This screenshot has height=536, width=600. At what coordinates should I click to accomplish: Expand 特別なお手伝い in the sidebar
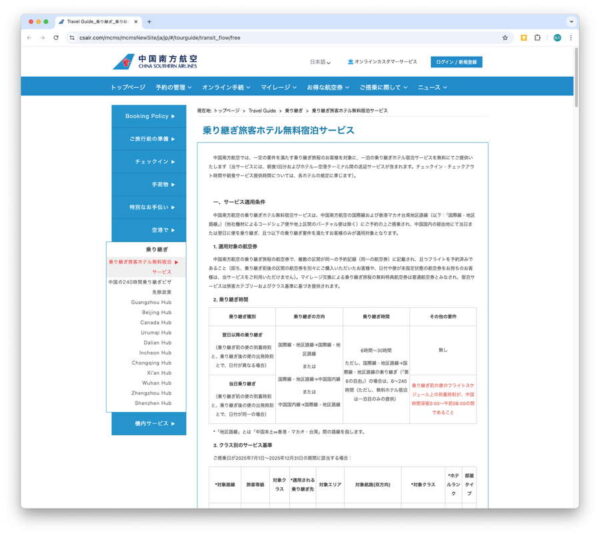click(x=149, y=207)
